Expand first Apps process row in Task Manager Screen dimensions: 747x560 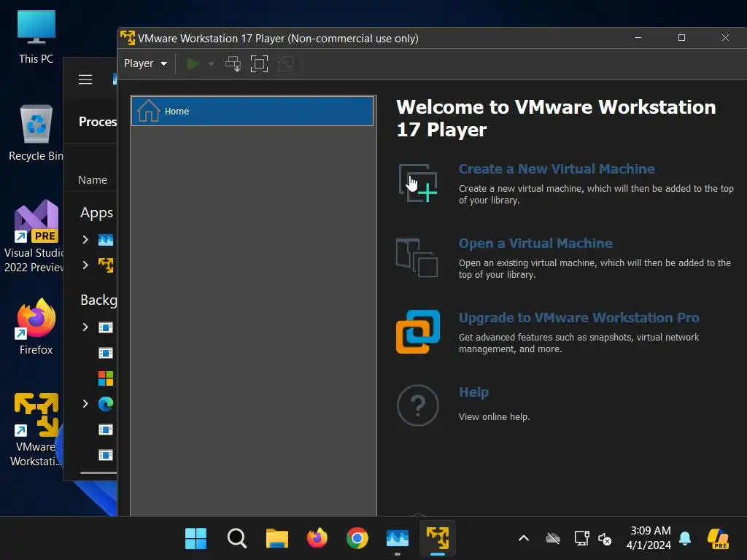click(x=85, y=239)
